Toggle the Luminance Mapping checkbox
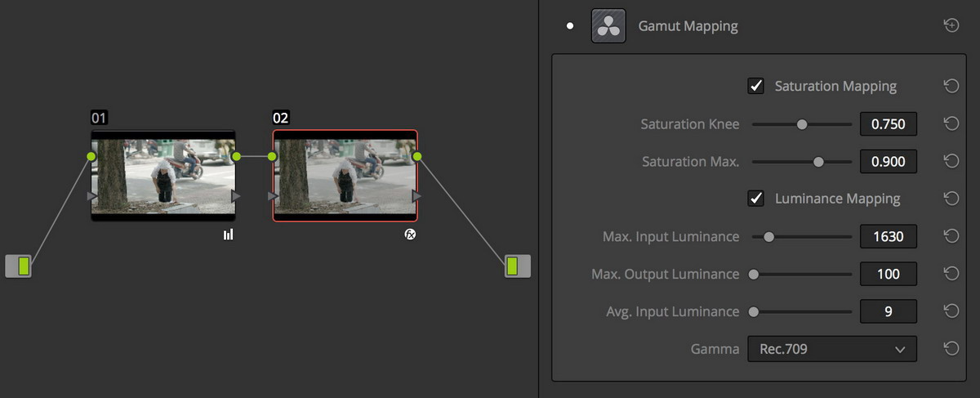Viewport: 980px width, 398px height. click(756, 199)
